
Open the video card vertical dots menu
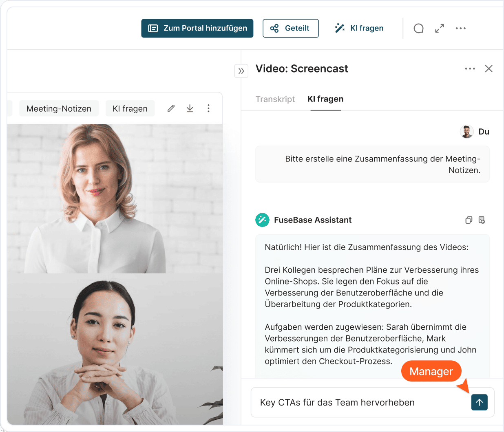coord(208,108)
